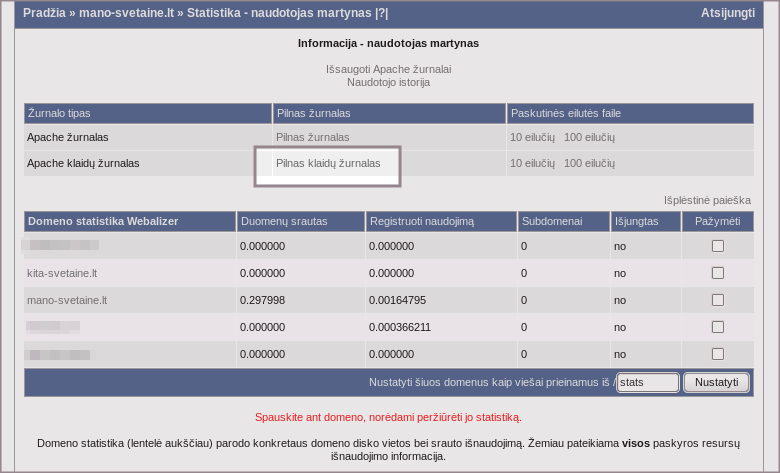Click the Pažymėti column header
780x473 pixels.
pyautogui.click(x=716, y=221)
